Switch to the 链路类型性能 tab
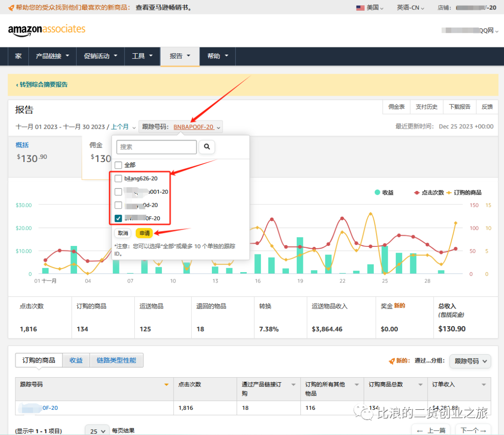 coord(116,360)
